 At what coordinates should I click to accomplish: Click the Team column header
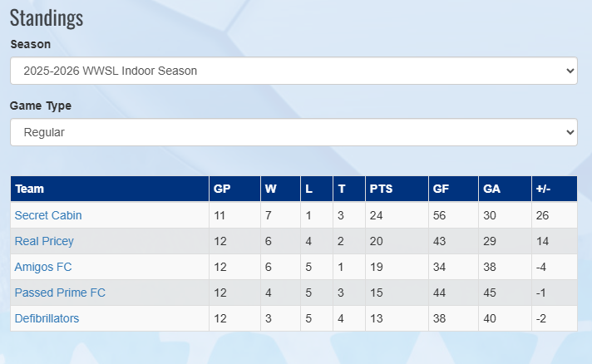[x=30, y=189]
